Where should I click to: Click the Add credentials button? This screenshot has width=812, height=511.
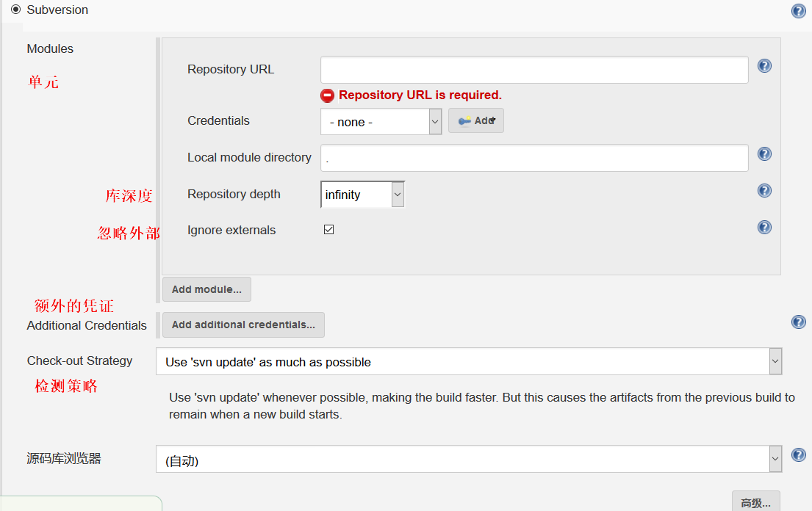point(476,120)
